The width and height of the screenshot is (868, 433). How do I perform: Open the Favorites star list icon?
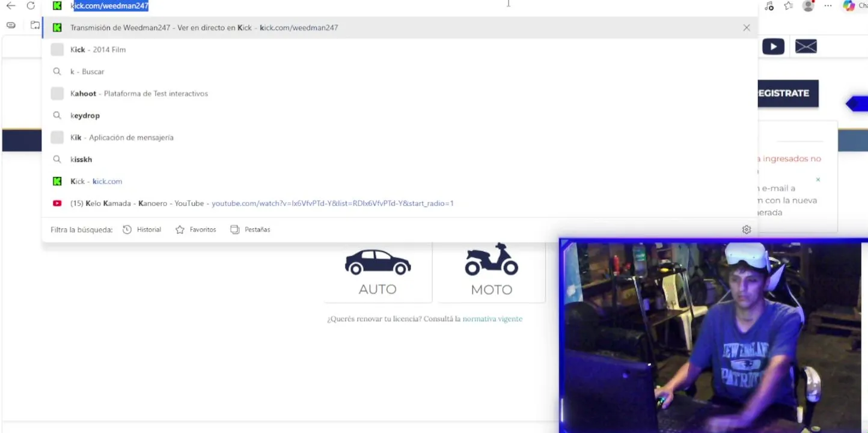click(788, 6)
